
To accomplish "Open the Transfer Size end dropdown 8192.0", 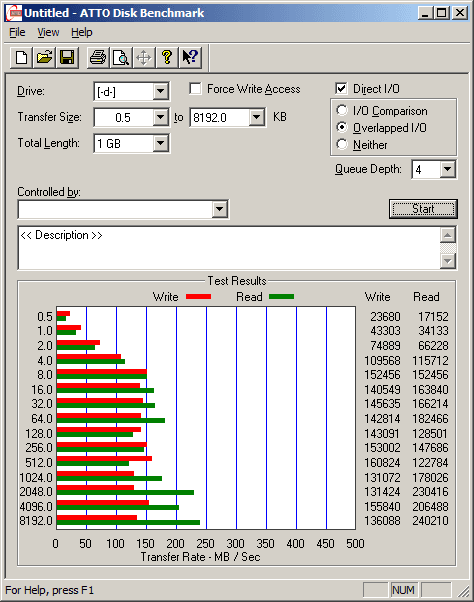I will pos(256,117).
